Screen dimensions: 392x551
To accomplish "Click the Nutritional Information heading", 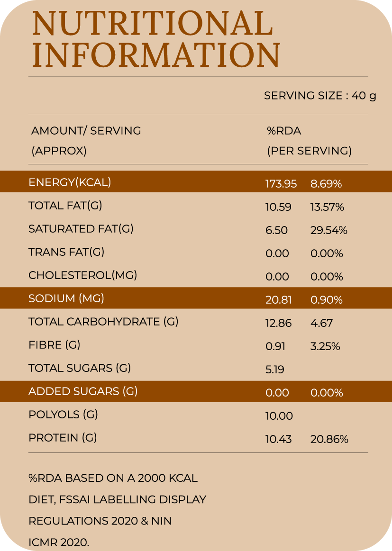I will 156,39.
